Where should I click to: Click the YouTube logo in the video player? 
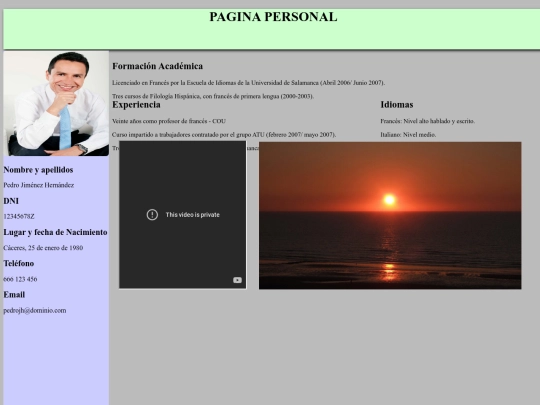coord(237,280)
